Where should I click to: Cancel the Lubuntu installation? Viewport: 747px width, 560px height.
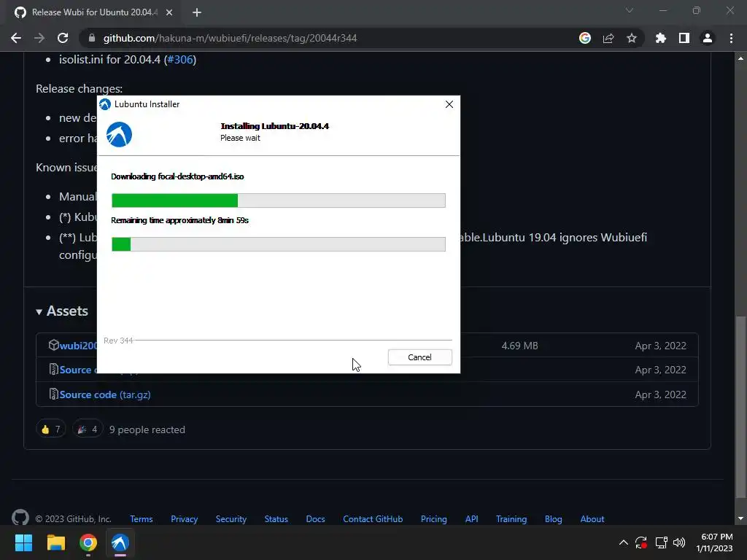(419, 357)
